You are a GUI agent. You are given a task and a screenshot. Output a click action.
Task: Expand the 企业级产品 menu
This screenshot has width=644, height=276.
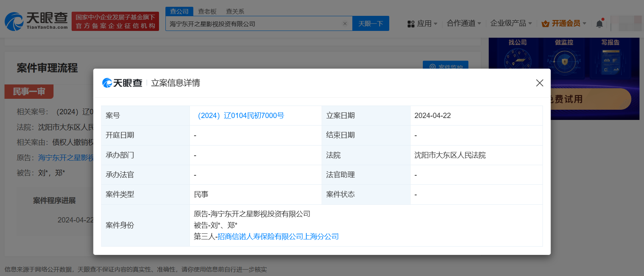(x=511, y=23)
